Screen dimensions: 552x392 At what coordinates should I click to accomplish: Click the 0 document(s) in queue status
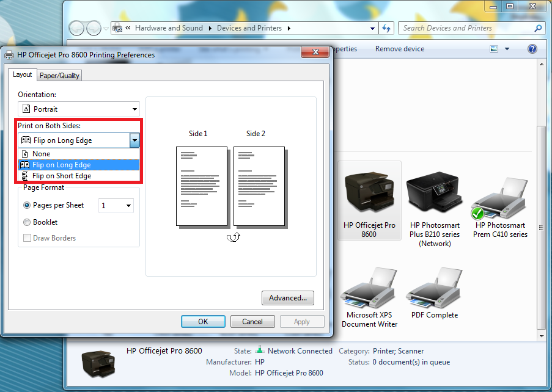[411, 362]
